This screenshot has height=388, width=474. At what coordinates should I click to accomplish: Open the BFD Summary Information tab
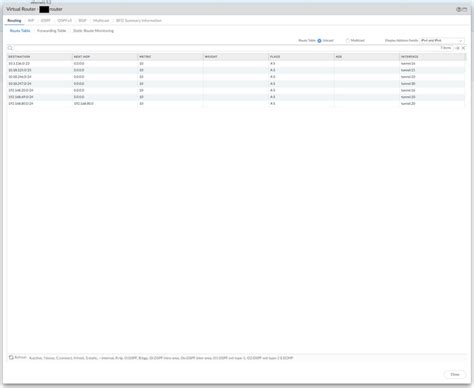point(139,21)
